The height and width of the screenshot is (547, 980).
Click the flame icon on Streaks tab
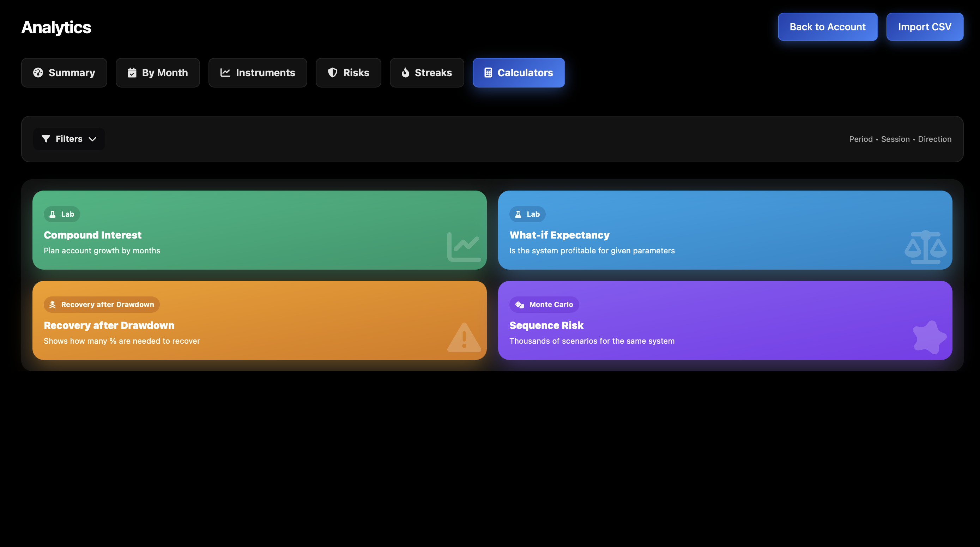click(x=406, y=73)
